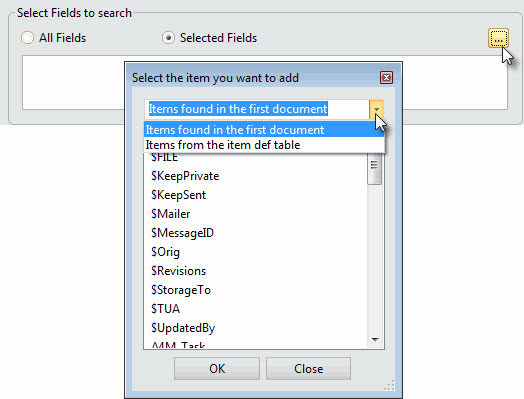
Task: Select the $UpdatedBy item
Action: (183, 328)
